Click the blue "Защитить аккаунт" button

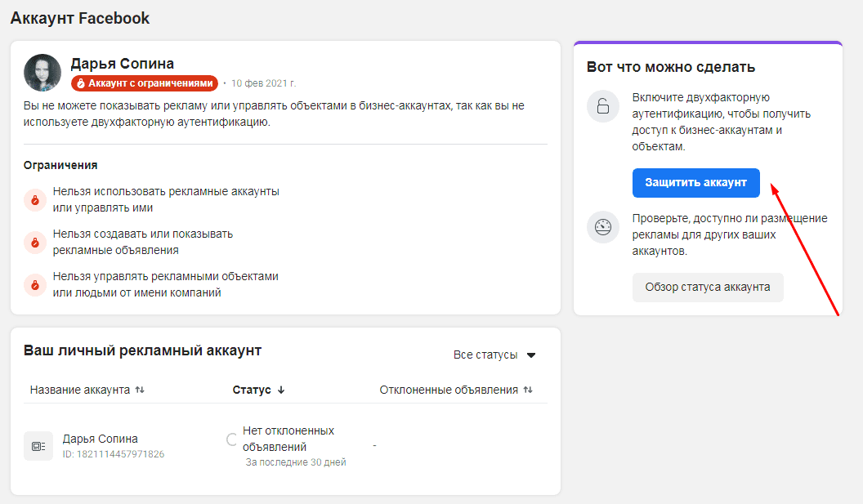(695, 183)
